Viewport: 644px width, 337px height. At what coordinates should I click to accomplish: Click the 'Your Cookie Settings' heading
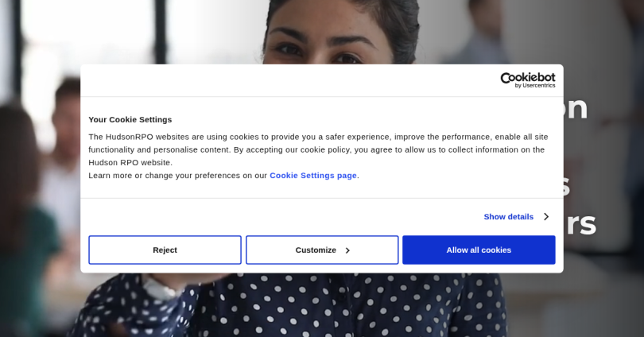pyautogui.click(x=130, y=119)
